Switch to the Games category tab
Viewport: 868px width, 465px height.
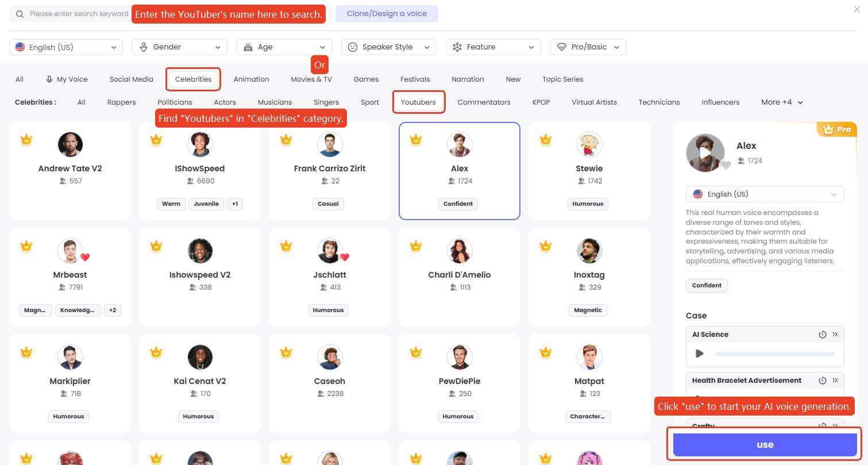366,79
